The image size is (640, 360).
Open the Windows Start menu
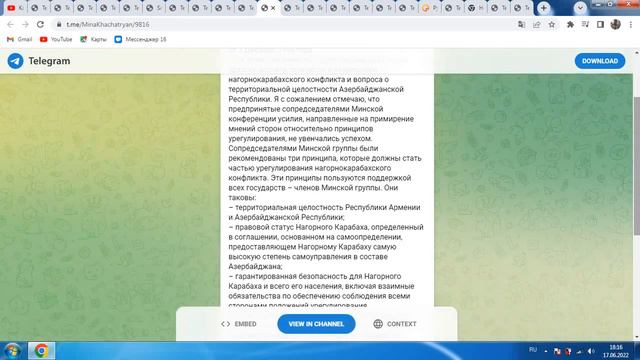click(12, 351)
